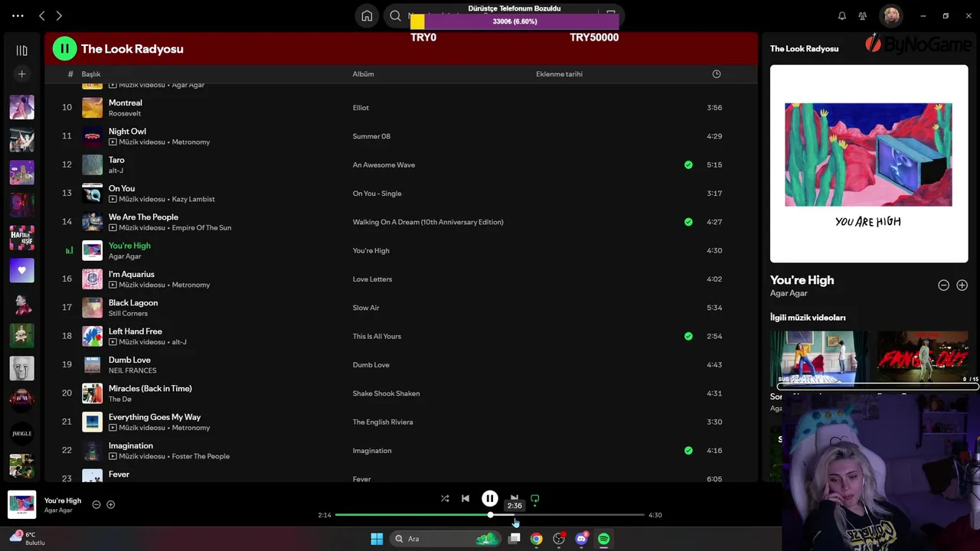The image size is (980, 551).
Task: Sort by duration clock icon
Action: tap(716, 74)
